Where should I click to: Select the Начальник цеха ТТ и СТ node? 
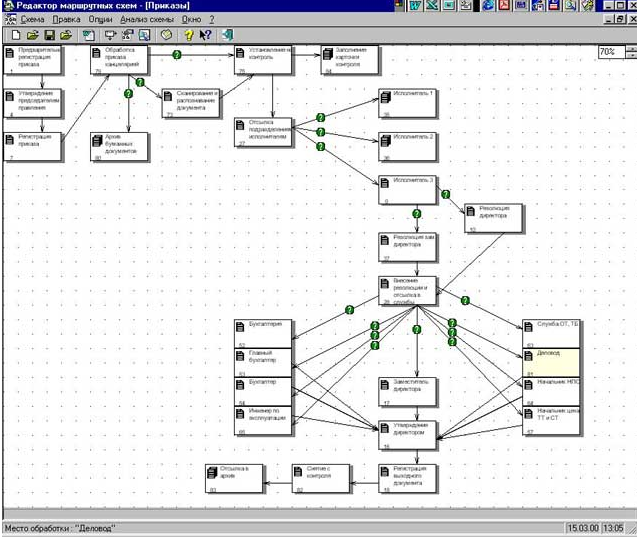pyautogui.click(x=551, y=421)
